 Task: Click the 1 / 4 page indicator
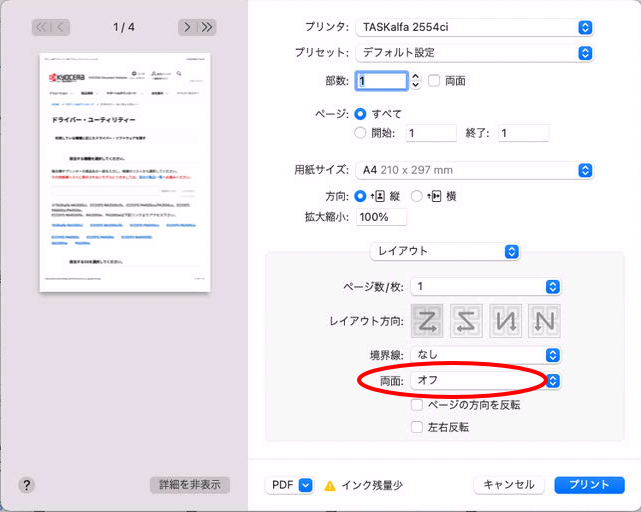tap(124, 27)
